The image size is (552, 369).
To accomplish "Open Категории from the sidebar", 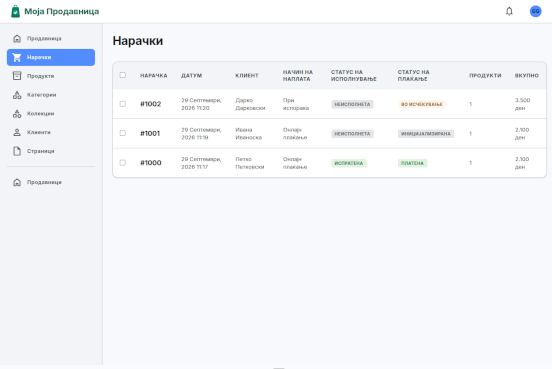I will tap(51, 95).
